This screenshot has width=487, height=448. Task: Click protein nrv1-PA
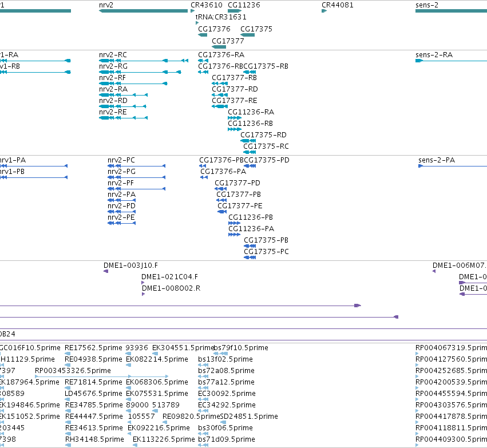coord(13,161)
